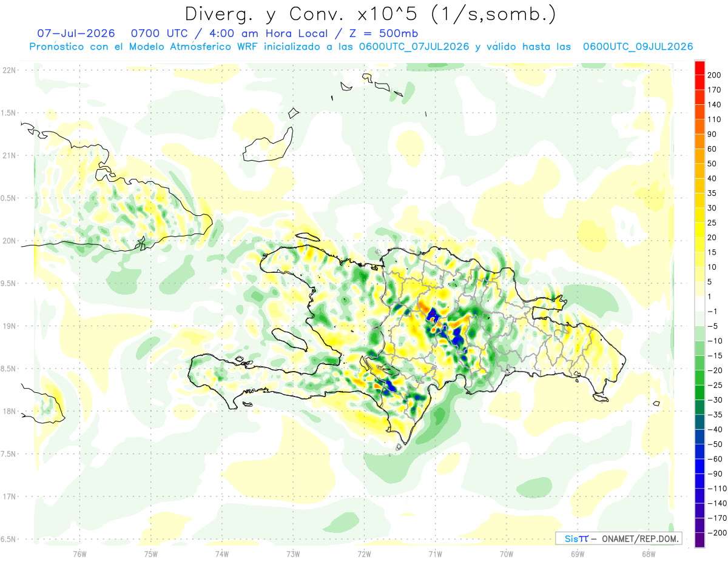Image resolution: width=728 pixels, height=562 pixels.
Task: Click the '72W' longitude label
Action: [364, 554]
